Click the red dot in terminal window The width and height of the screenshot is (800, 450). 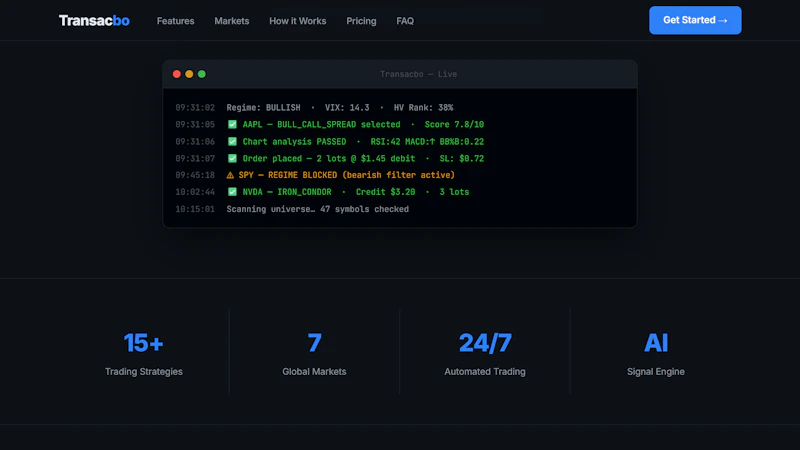coord(177,74)
